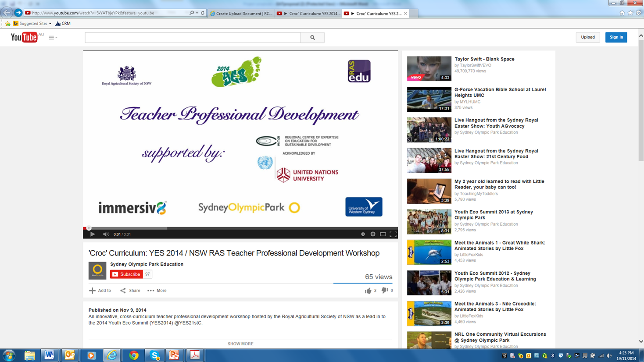644x362 pixels.
Task: Open Youth Eco Summit 2012 video link
Action: point(495,276)
